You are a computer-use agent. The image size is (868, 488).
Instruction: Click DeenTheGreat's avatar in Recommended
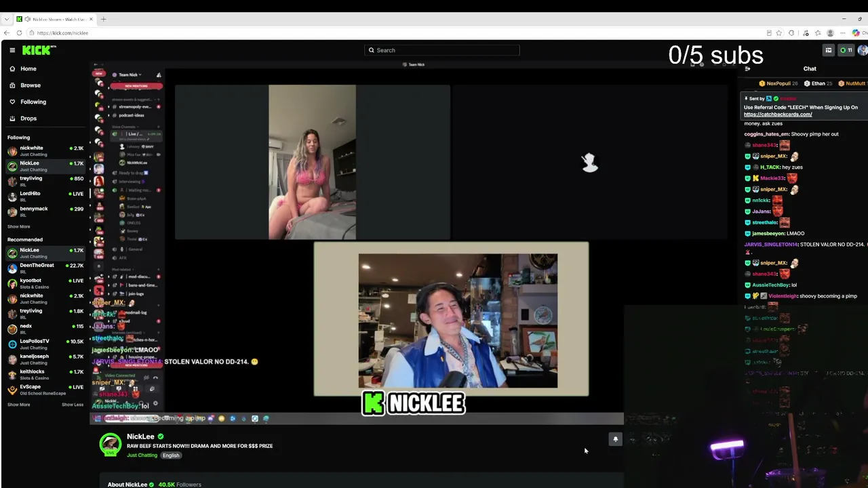[12, 268]
